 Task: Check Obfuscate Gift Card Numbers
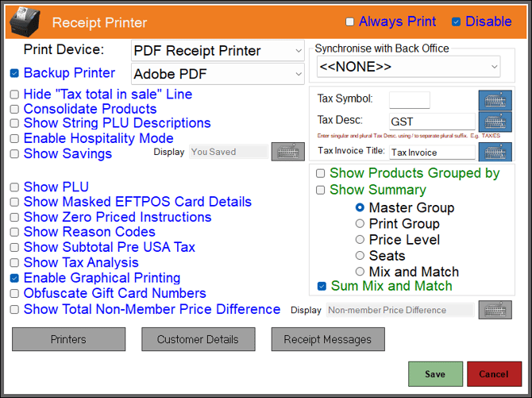[14, 293]
